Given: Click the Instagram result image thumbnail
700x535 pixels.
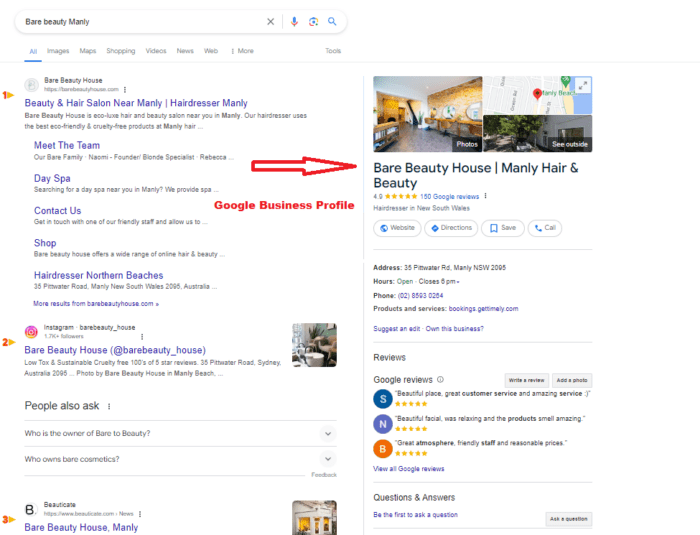Looking at the screenshot, I should pyautogui.click(x=314, y=345).
